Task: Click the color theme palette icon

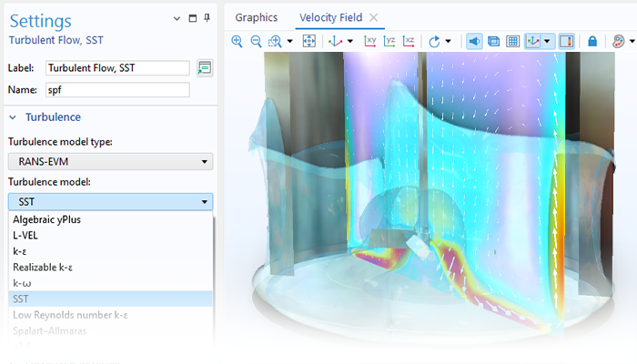Action: (x=618, y=41)
